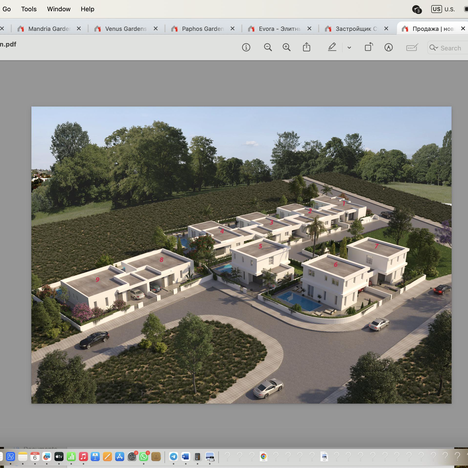Open the Window menu
The image size is (468, 468).
(59, 9)
